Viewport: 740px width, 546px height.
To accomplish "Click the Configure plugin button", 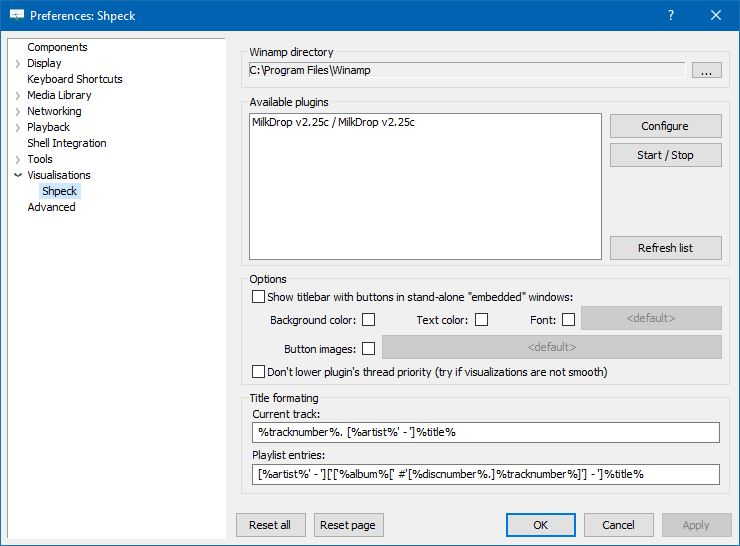I will (665, 126).
